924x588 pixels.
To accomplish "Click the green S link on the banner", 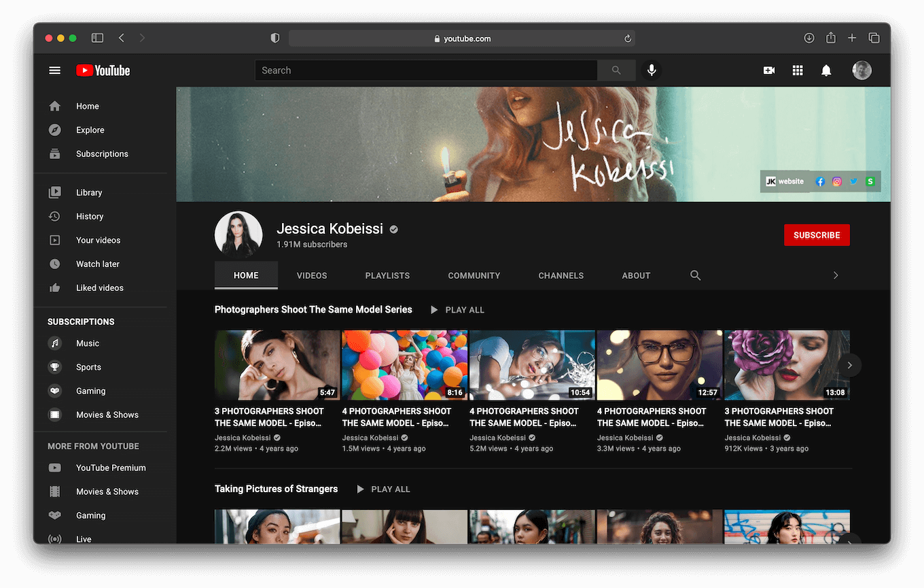I will [870, 181].
